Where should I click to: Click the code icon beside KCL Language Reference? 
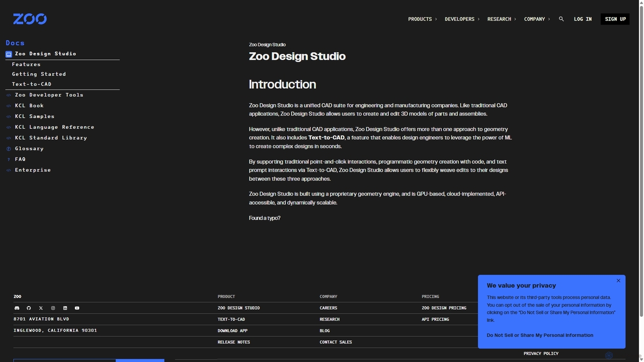9,127
